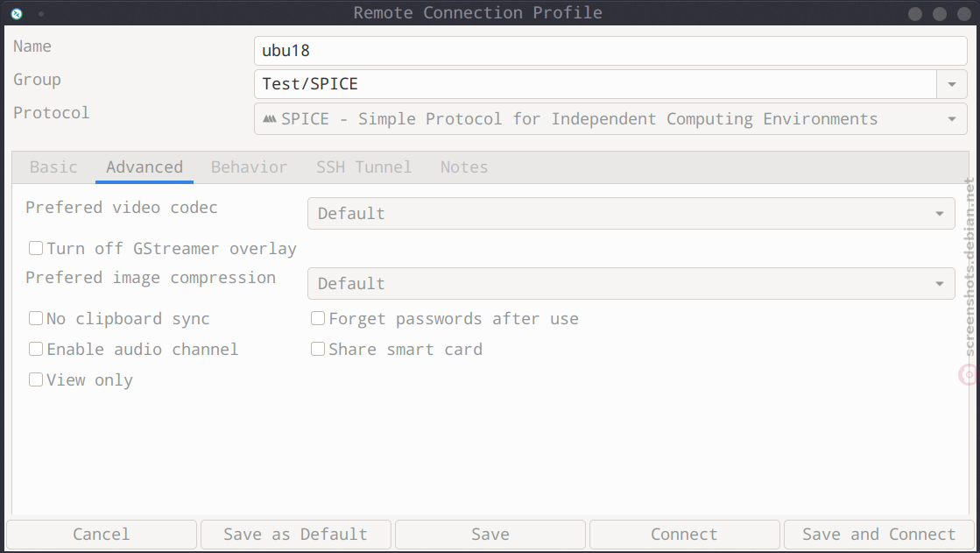980x553 pixels.
Task: Check Enable audio channel
Action: [36, 349]
